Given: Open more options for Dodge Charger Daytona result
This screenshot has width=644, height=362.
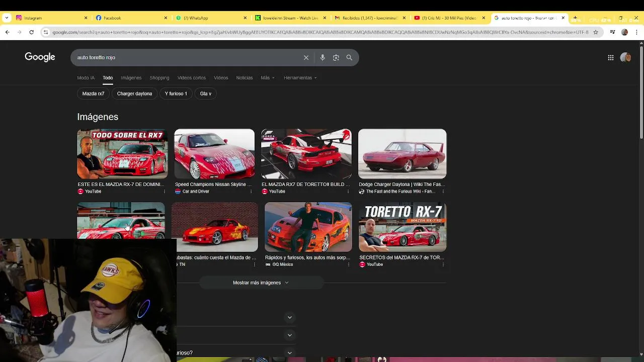Looking at the screenshot, I should tap(443, 192).
